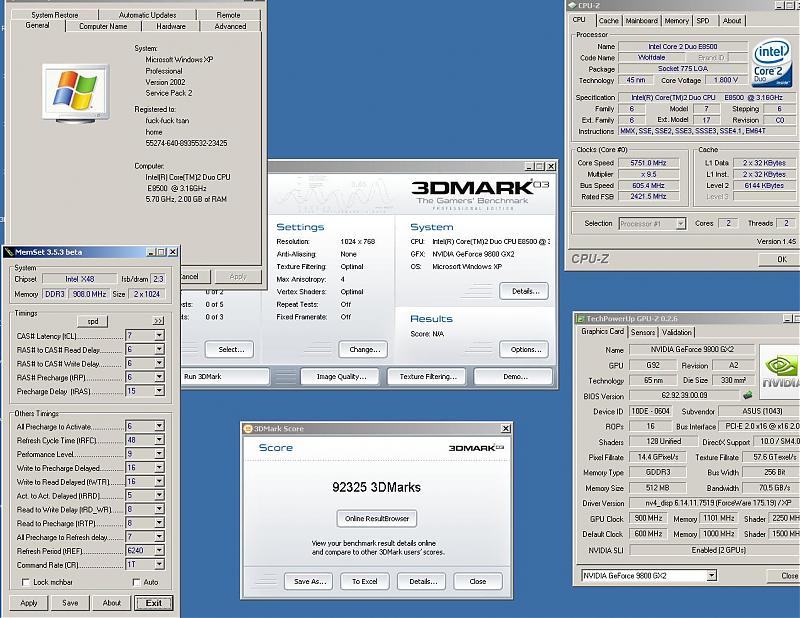
Task: Switch to the SPD tab in CPU-Z
Action: click(703, 20)
